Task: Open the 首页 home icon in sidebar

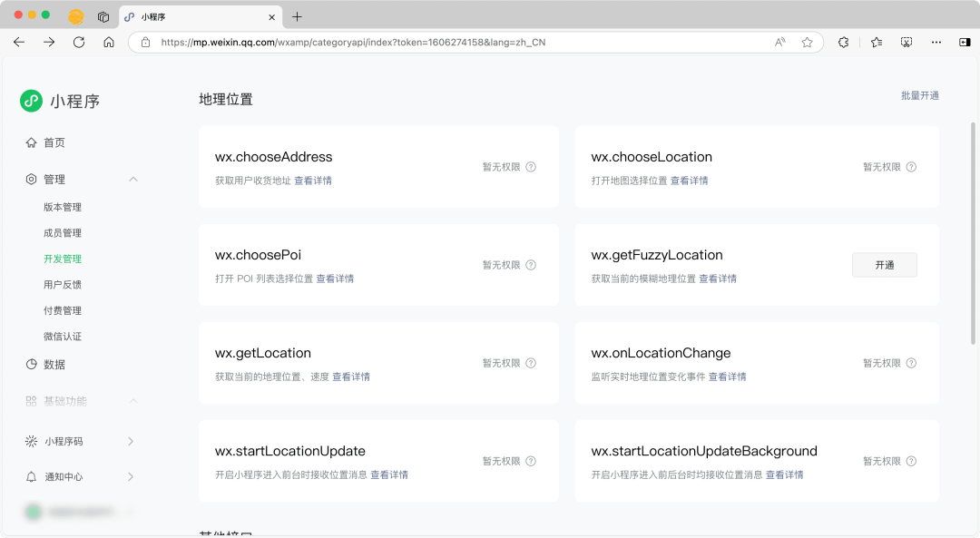Action: (x=31, y=142)
